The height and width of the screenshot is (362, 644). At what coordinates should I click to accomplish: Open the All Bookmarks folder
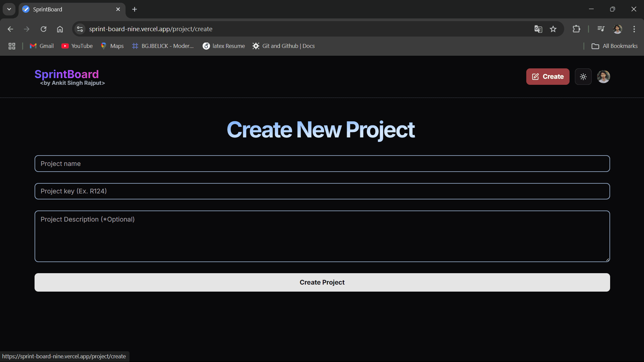(614, 46)
